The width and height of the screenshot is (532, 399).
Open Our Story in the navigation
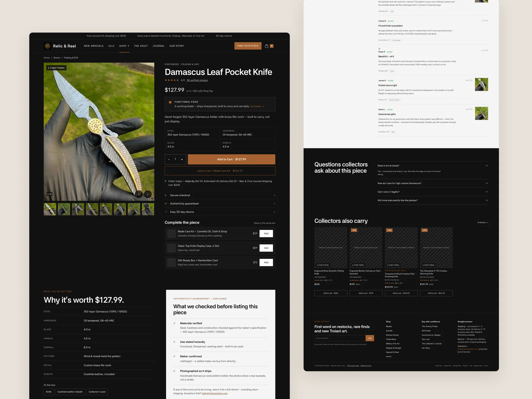pyautogui.click(x=177, y=46)
